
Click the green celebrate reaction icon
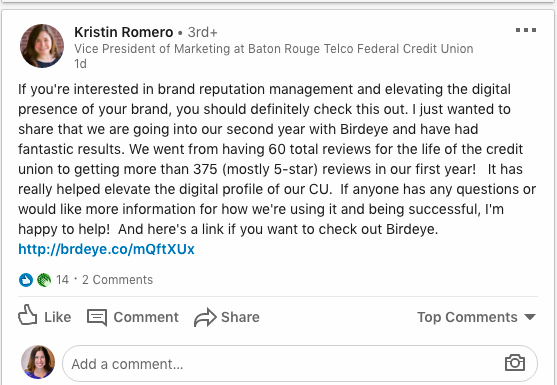click(44, 280)
